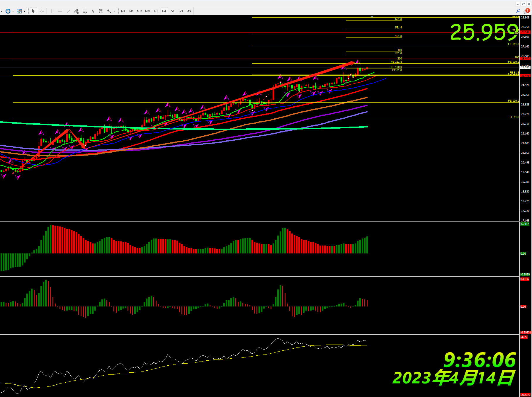Open the chat notification icon
Viewport: 532px width, 397px height.
(527, 11)
